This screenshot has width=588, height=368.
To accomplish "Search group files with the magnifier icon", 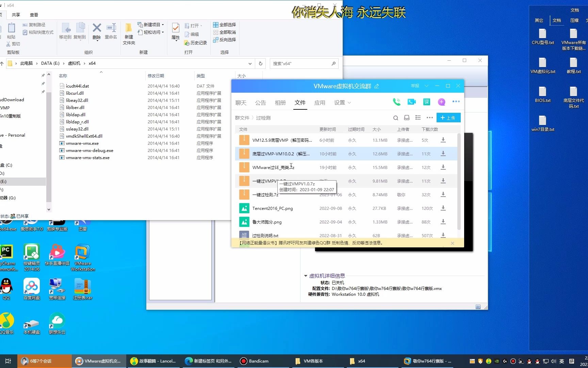I will 395,118.
